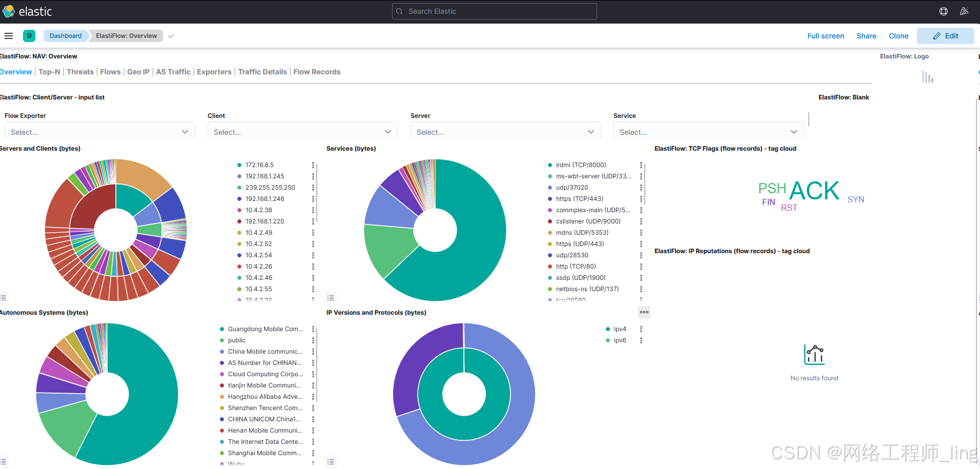Expand the chevron next to ElastiFlow: Overview breadcrumb
980x469 pixels.
171,36
